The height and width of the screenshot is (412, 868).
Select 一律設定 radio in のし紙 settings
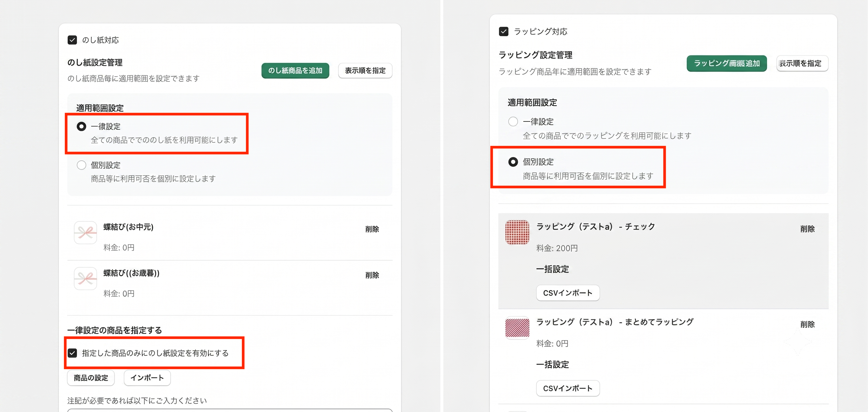pyautogui.click(x=81, y=126)
